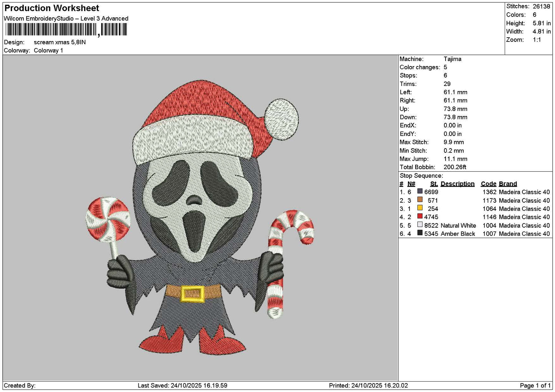
Task: Click thread code 1173
Action: [x=489, y=200]
